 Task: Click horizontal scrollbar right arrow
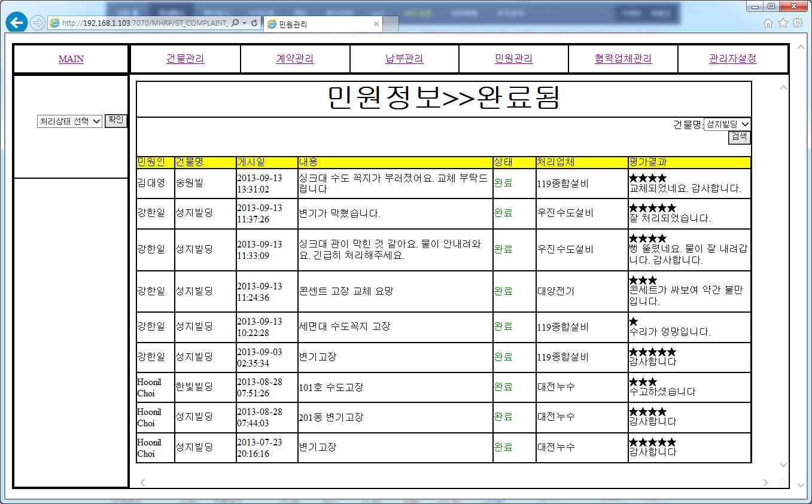click(765, 482)
